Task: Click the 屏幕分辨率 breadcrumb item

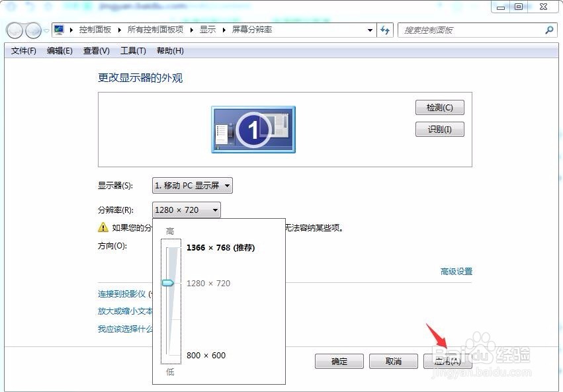Action: [251, 30]
